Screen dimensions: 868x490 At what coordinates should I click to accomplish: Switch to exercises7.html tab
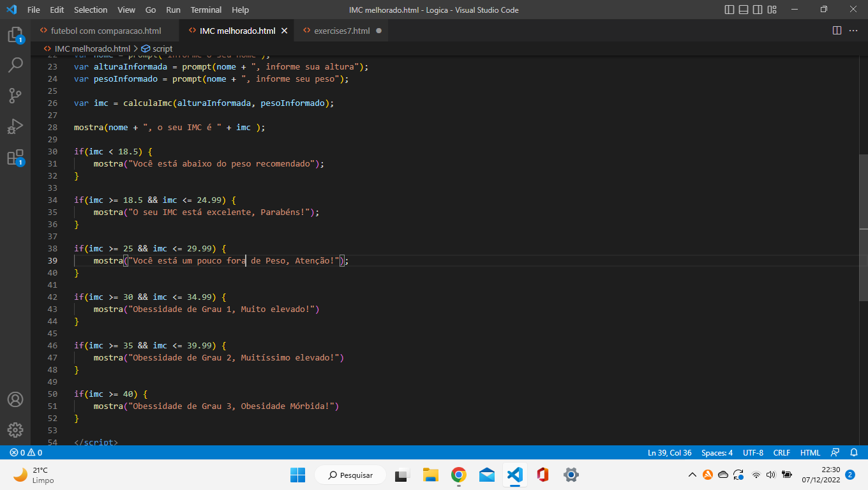(343, 31)
